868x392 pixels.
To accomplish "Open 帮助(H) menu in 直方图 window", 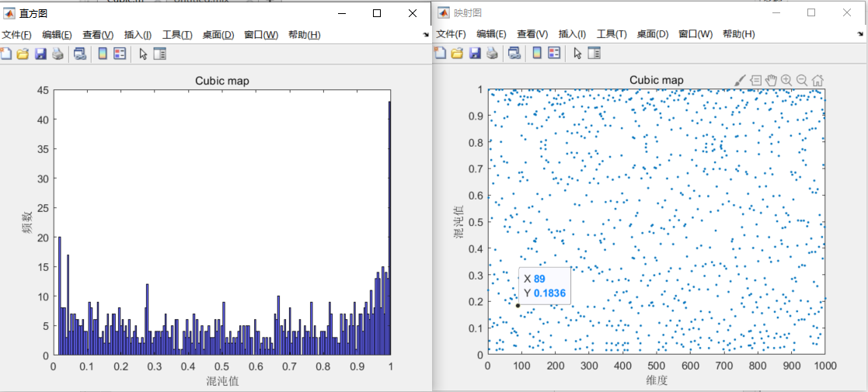I will (305, 35).
